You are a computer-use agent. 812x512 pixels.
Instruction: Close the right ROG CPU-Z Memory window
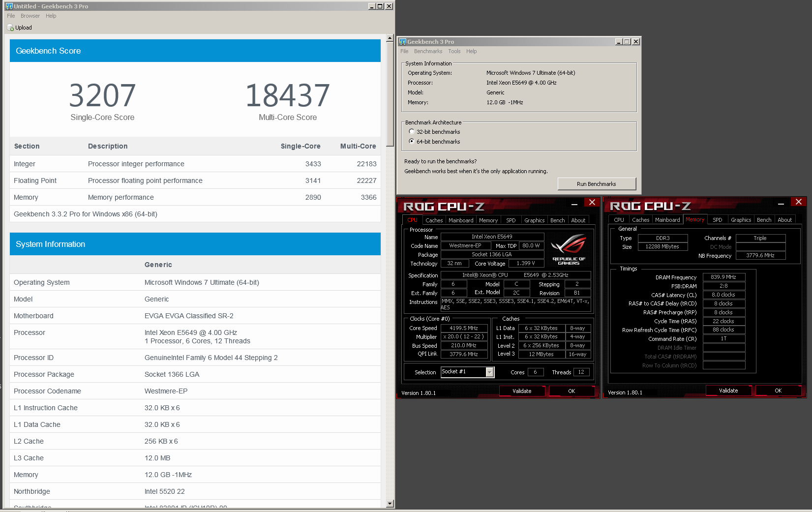[799, 202]
